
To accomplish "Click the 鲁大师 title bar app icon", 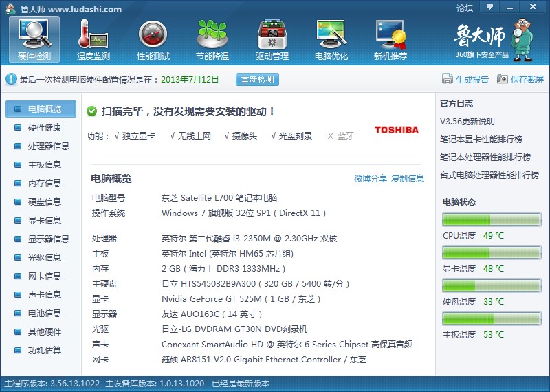I will pyautogui.click(x=10, y=9).
